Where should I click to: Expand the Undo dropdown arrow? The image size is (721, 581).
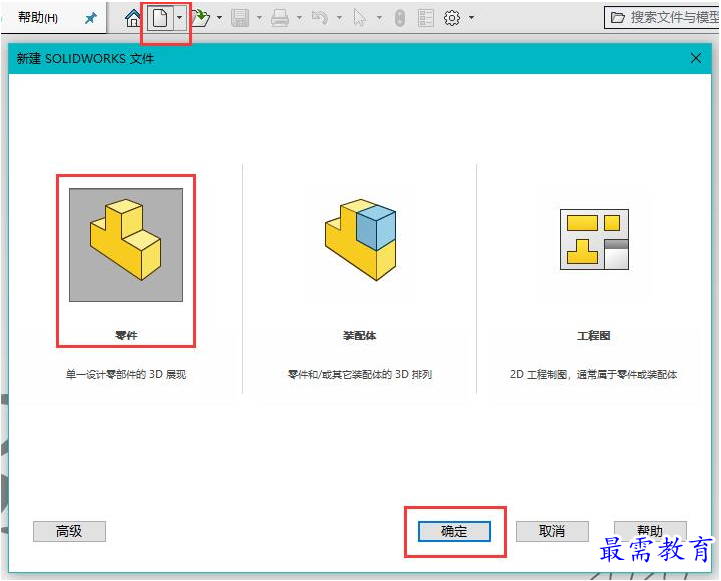pos(339,18)
